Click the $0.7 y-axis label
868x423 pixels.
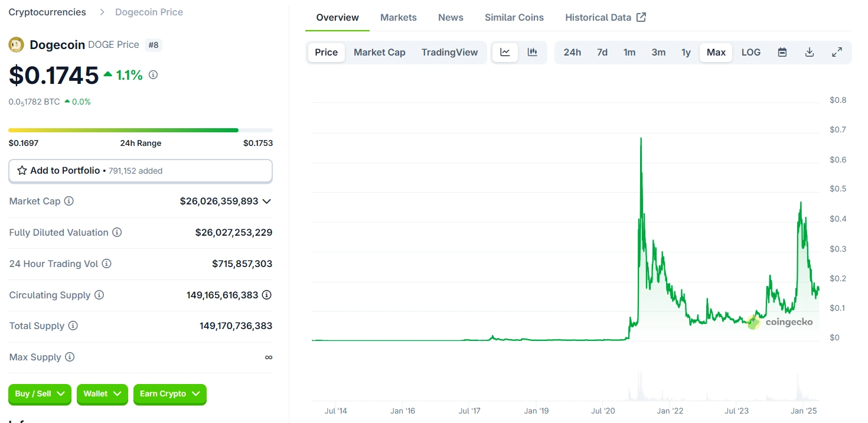(838, 129)
